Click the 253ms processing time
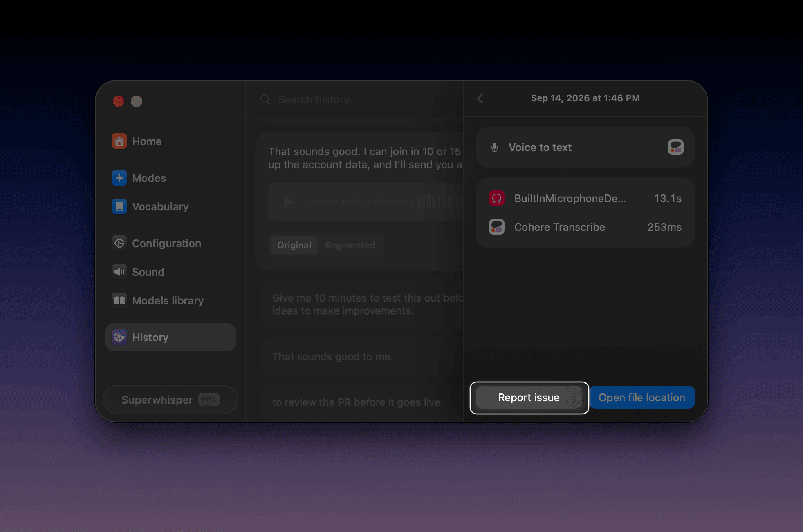This screenshot has width=803, height=532. [664, 227]
